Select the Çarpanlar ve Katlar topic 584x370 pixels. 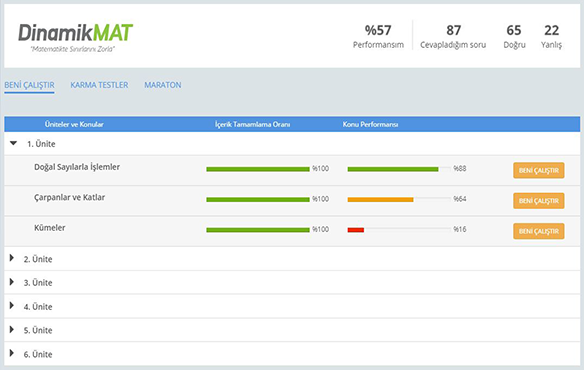69,197
